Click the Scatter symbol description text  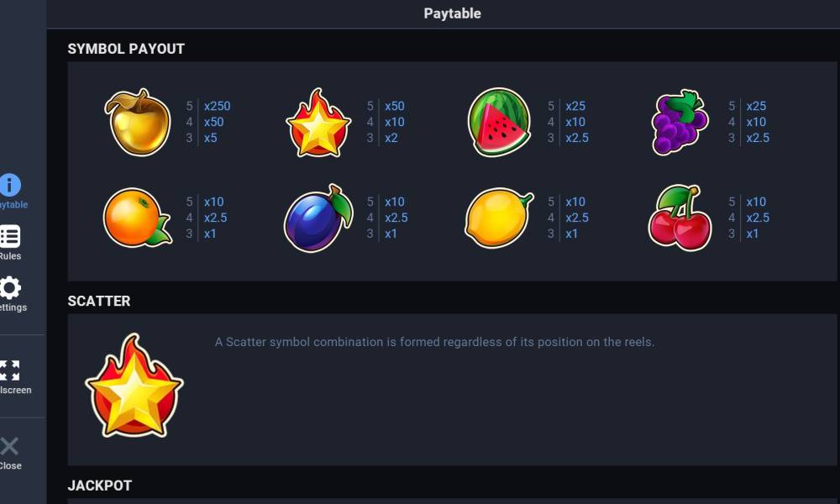[434, 342]
